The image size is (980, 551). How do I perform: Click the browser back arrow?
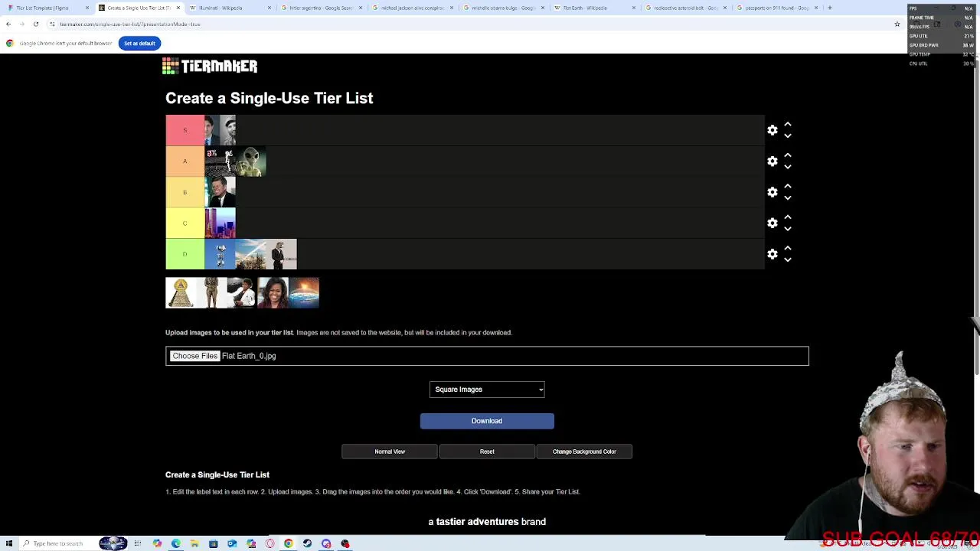pos(8,24)
